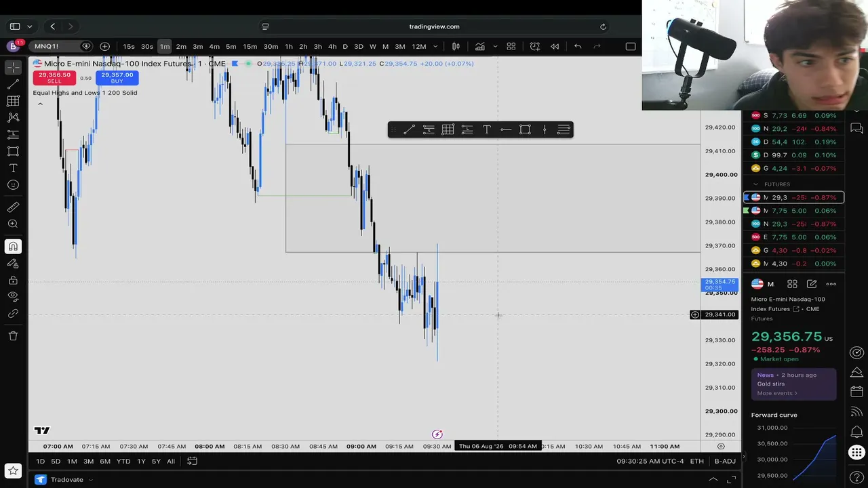
Task: Select the Zoom In tool
Action: tap(13, 224)
